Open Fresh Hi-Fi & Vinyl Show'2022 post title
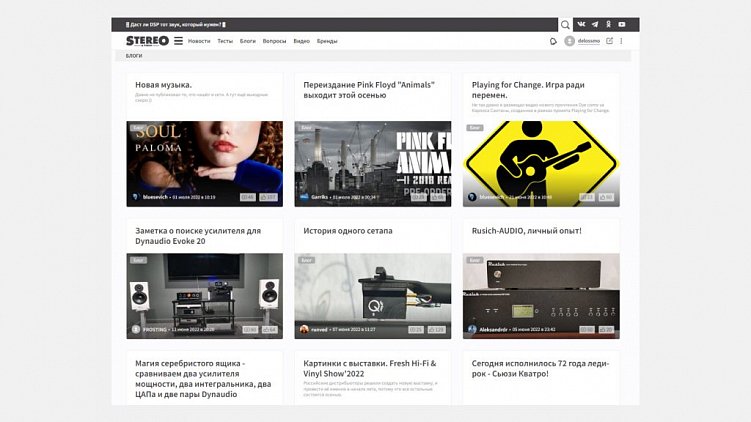This screenshot has width=751, height=422. click(x=370, y=368)
